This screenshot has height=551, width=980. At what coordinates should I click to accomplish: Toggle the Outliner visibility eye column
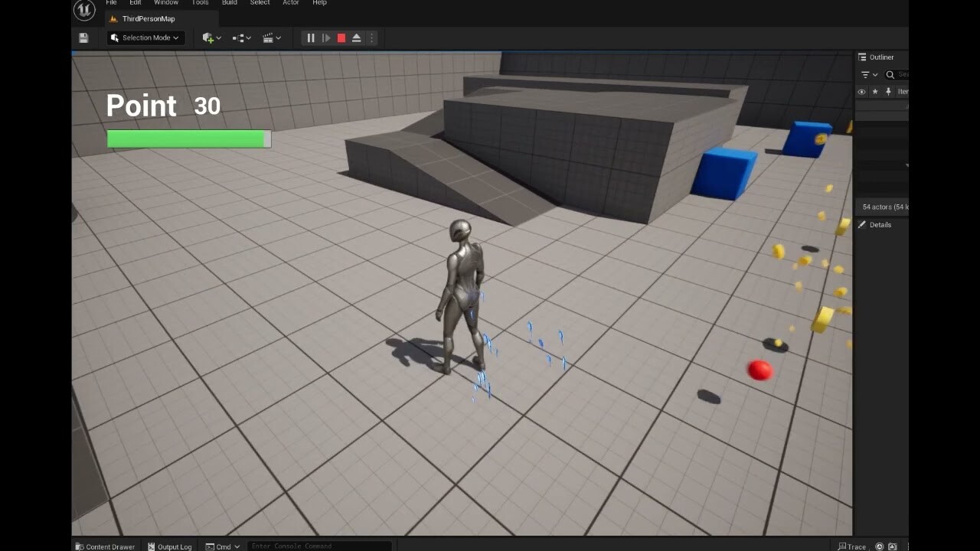pos(861,92)
